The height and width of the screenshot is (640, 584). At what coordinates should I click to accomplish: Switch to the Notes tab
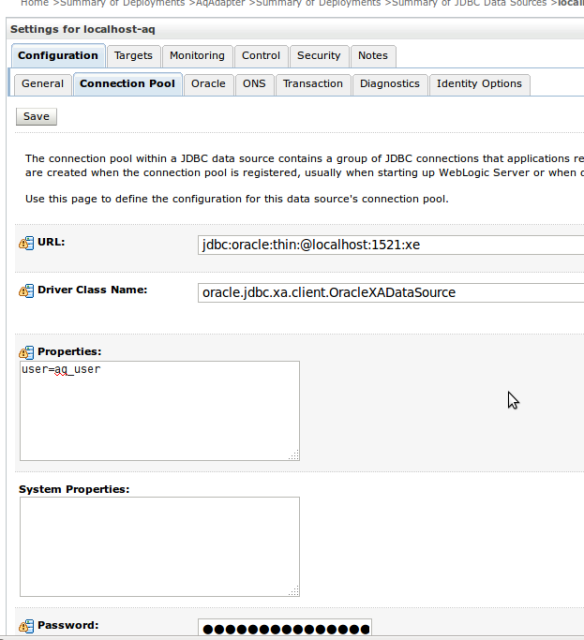point(373,56)
